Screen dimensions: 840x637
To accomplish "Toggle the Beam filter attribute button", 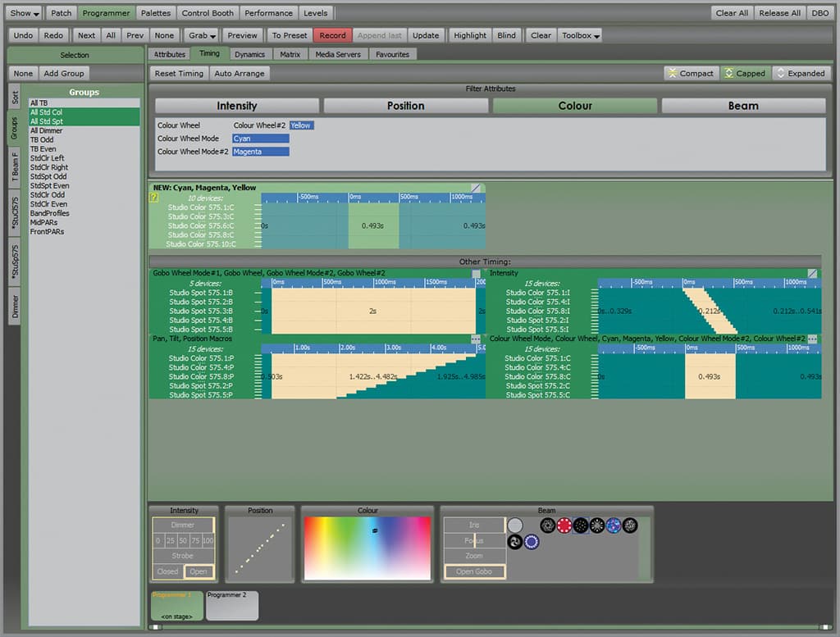I will pyautogui.click(x=743, y=106).
